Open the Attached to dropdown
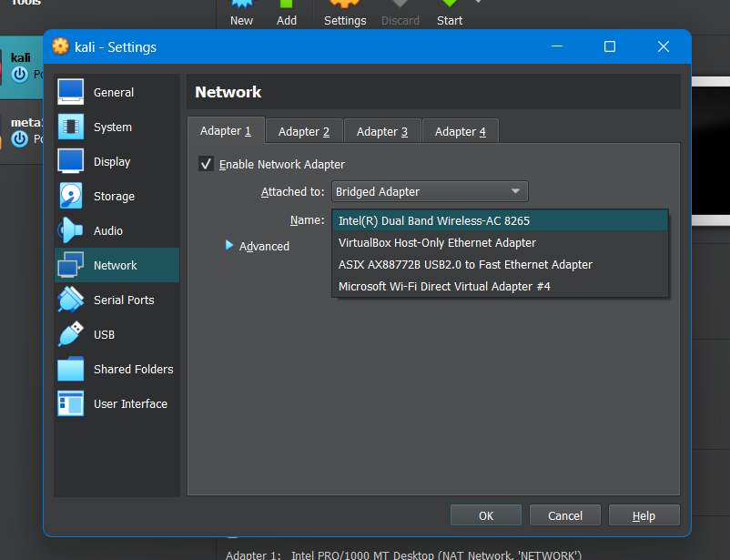The width and height of the screenshot is (730, 560). click(430, 191)
